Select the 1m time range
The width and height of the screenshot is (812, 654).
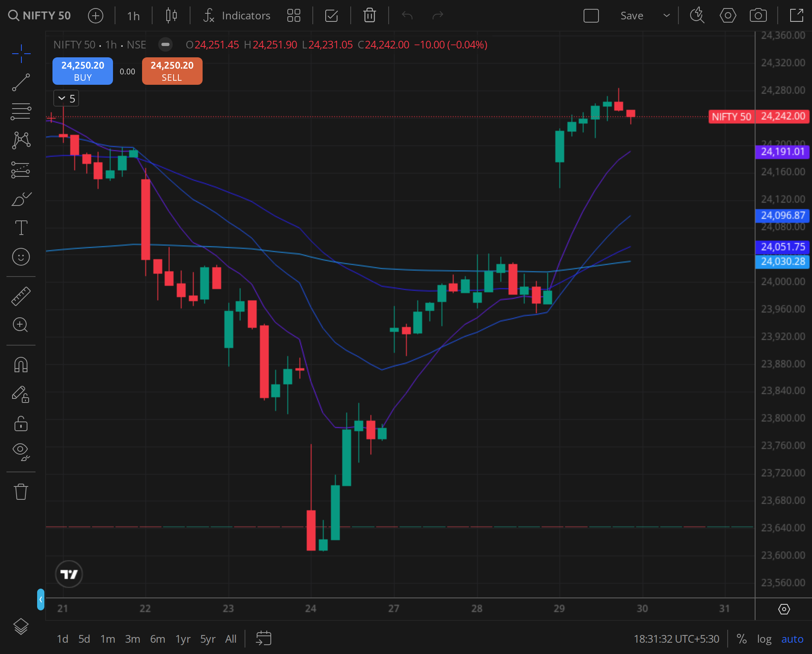108,639
